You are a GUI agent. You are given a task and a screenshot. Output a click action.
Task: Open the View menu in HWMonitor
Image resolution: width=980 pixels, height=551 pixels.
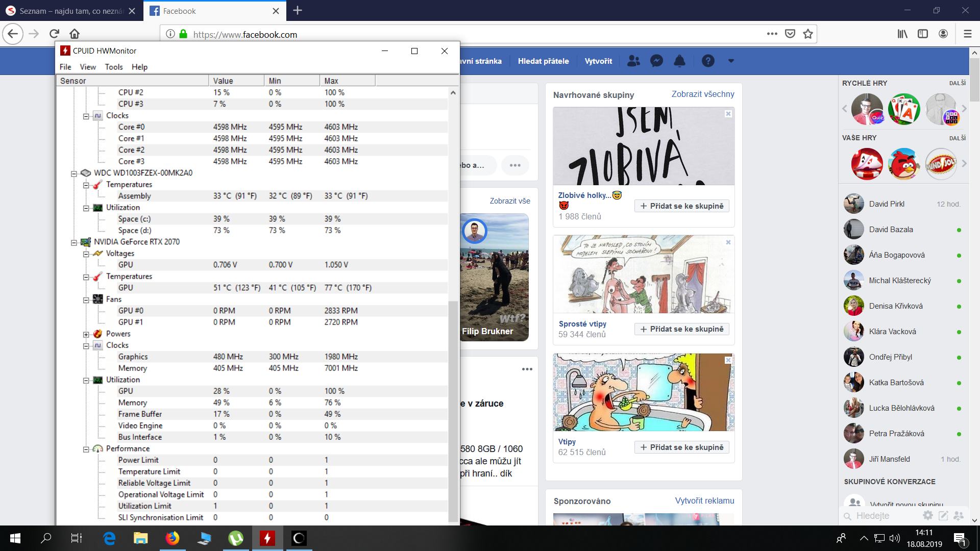87,67
